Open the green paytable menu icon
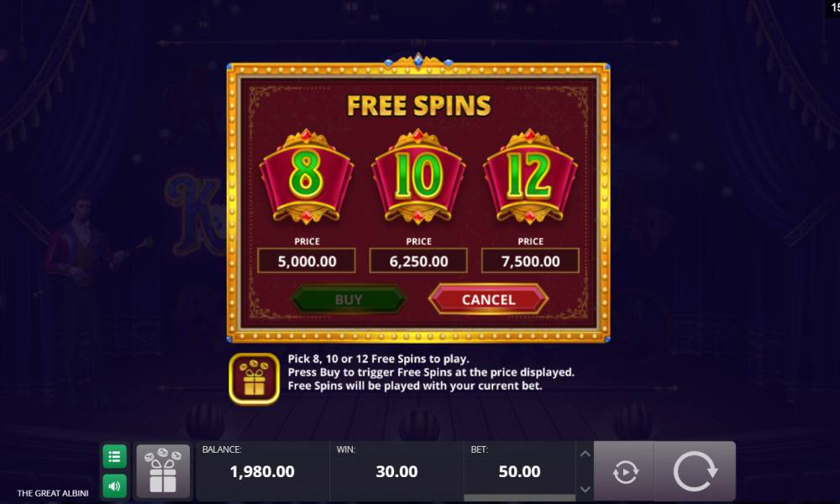 coord(114,457)
